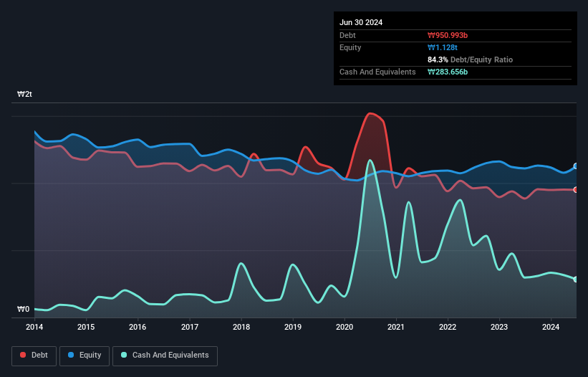
Task: Click the Cash endpoint marker at Jun 2024
Action: (x=576, y=280)
